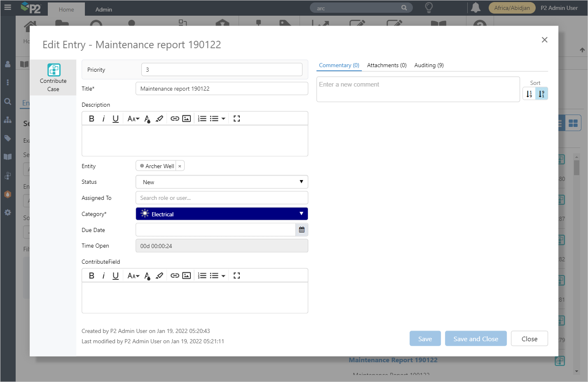The image size is (588, 382).
Task: Open font size dropdown in Description toolbar
Action: pos(133,119)
